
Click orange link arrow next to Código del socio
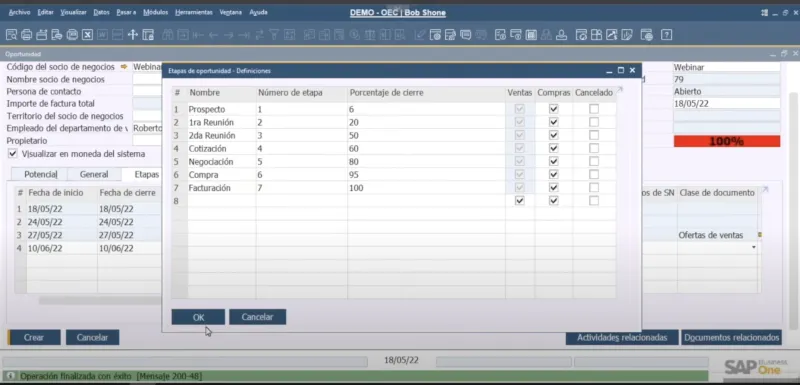[x=124, y=67]
